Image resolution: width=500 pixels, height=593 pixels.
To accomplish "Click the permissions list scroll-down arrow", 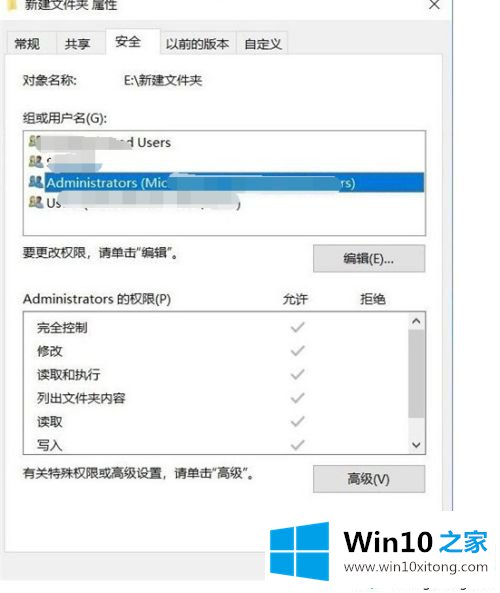I will (x=416, y=445).
